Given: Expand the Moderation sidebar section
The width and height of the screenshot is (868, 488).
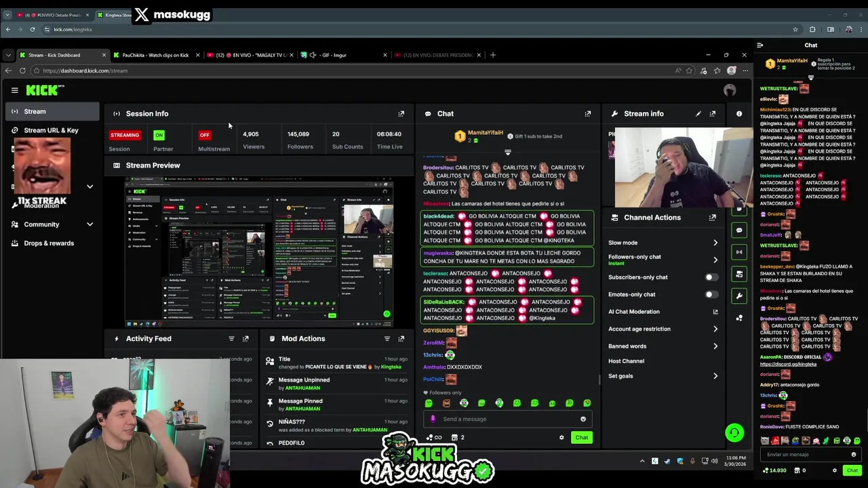Looking at the screenshot, I should (90, 186).
